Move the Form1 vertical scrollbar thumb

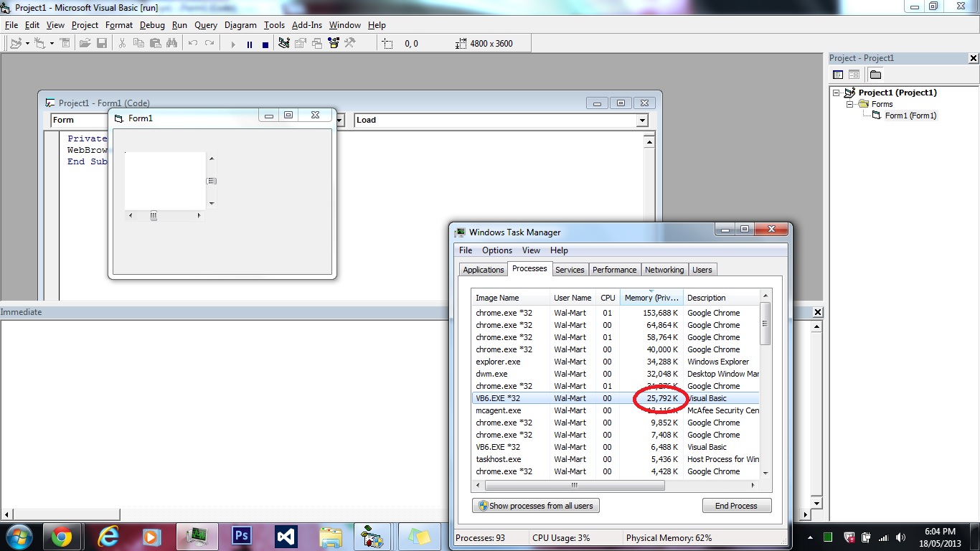click(x=212, y=181)
